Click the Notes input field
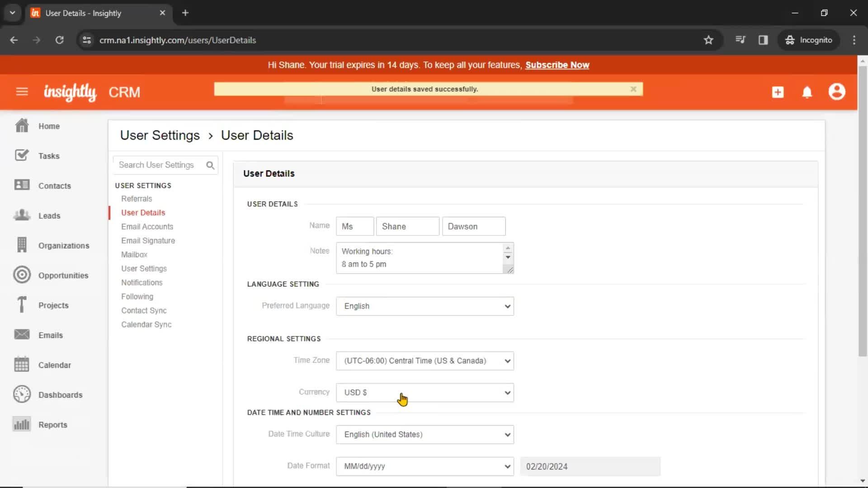This screenshot has height=488, width=868. pyautogui.click(x=425, y=258)
